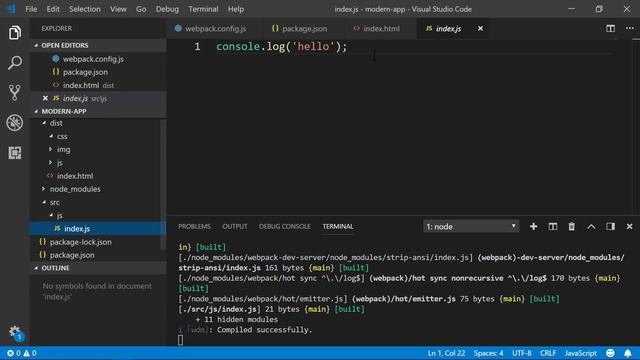Select the Terminal panel tab

[338, 227]
